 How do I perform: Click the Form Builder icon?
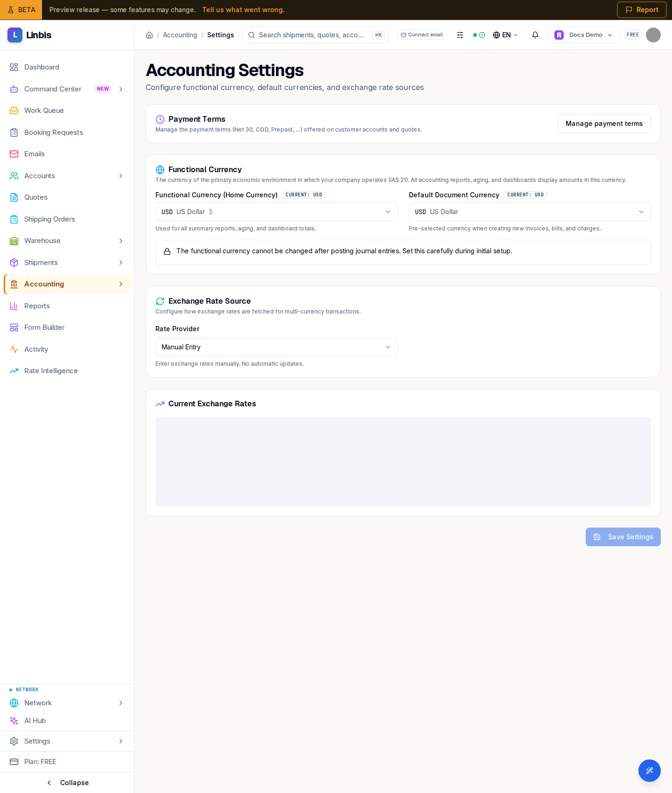[14, 327]
